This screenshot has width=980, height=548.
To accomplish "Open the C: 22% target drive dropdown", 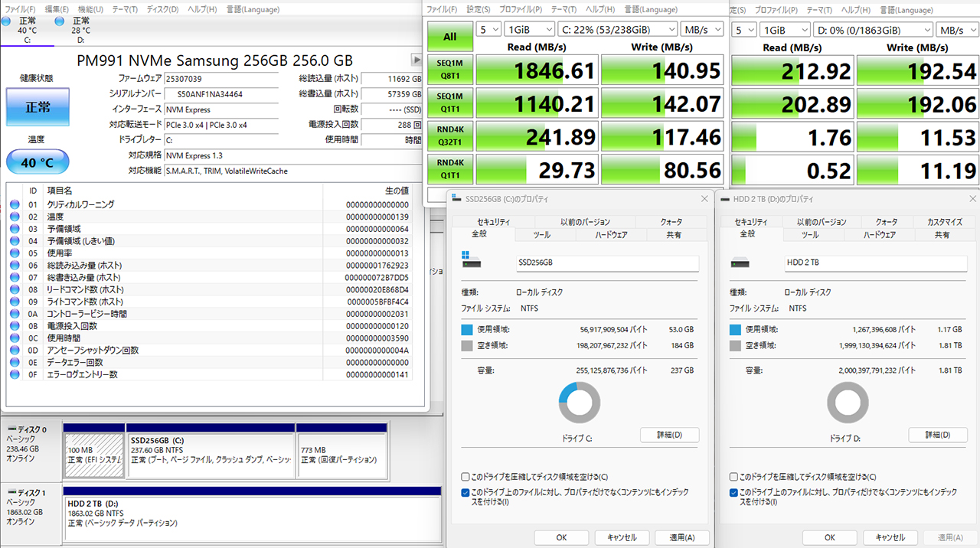I will click(x=619, y=30).
